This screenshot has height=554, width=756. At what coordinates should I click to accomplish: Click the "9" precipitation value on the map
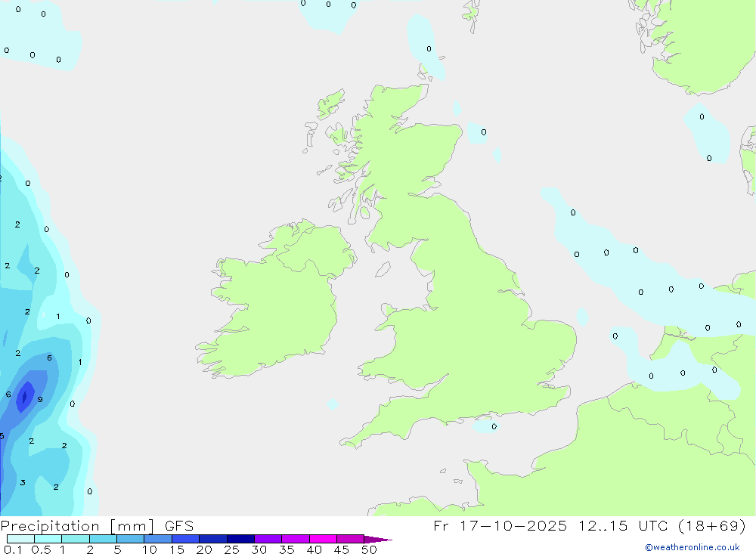[40, 399]
